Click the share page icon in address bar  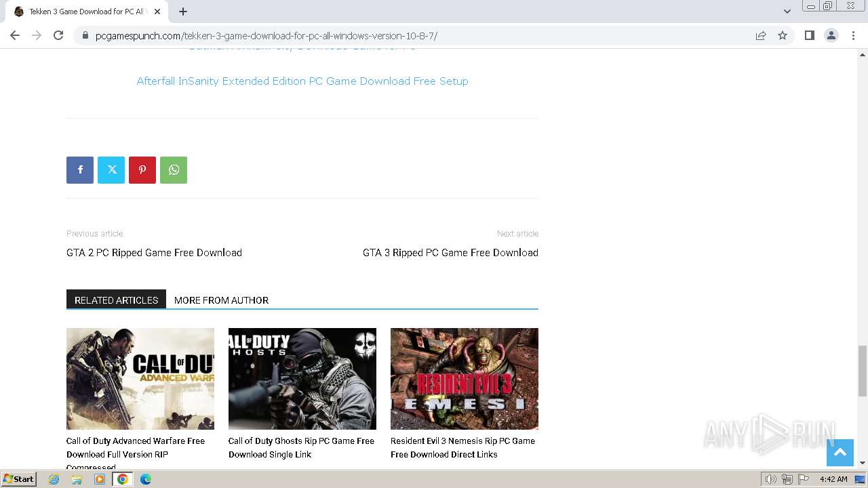point(761,35)
